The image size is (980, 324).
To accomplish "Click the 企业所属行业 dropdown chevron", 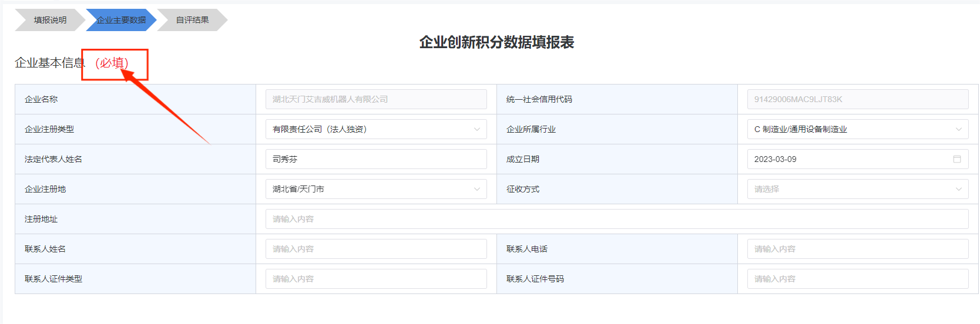I will [959, 129].
